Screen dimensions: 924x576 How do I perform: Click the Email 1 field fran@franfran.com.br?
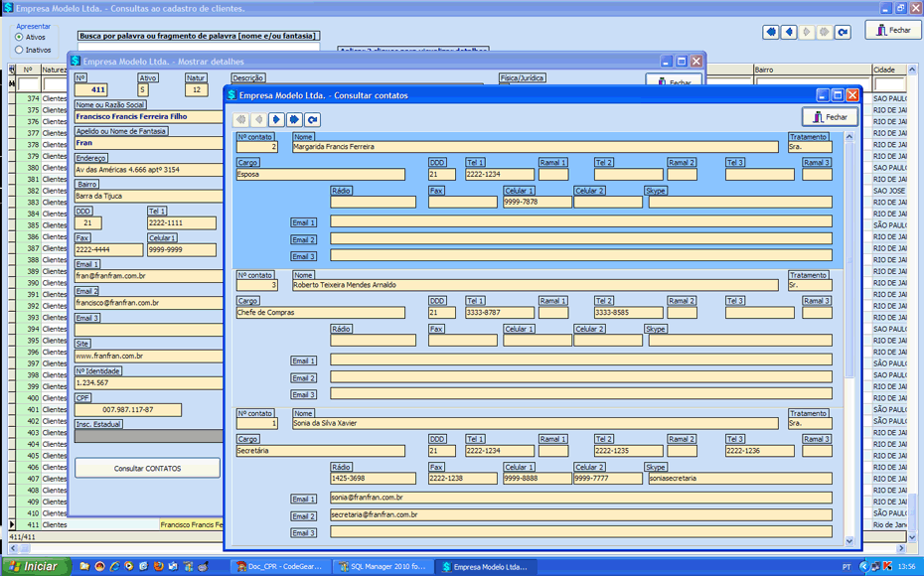tap(148, 276)
